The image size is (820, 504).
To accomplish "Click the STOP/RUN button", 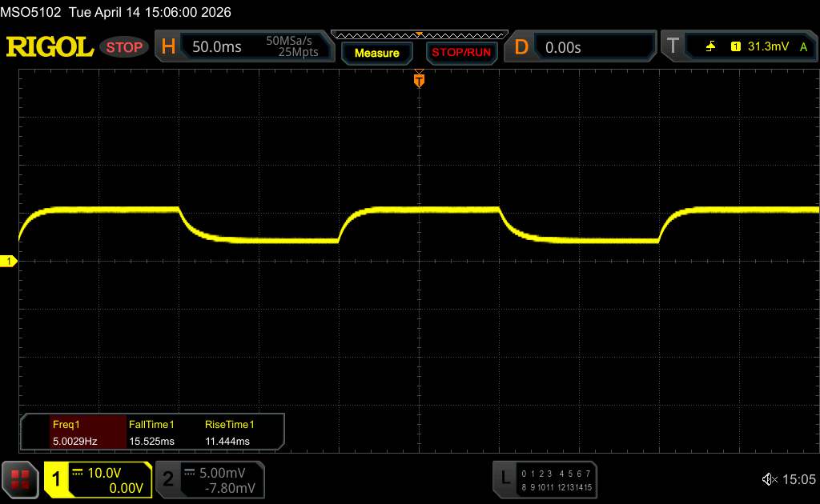I will 461,53.
